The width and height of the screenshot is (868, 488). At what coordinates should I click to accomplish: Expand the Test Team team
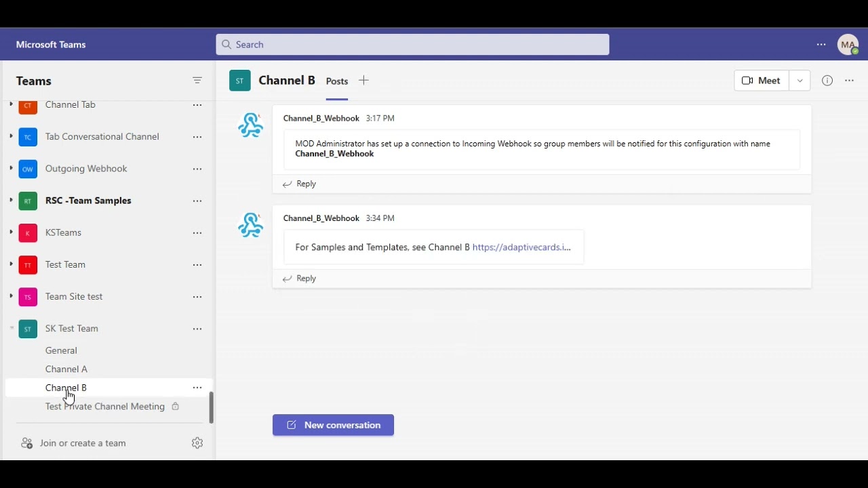pyautogui.click(x=11, y=264)
